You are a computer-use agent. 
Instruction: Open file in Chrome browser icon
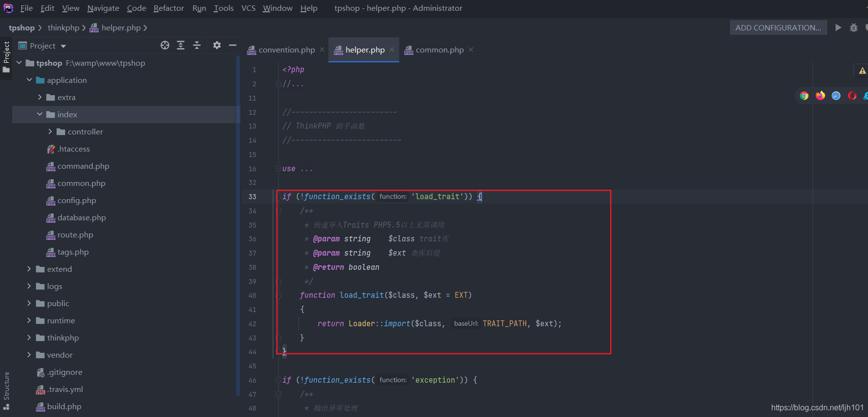coord(804,96)
